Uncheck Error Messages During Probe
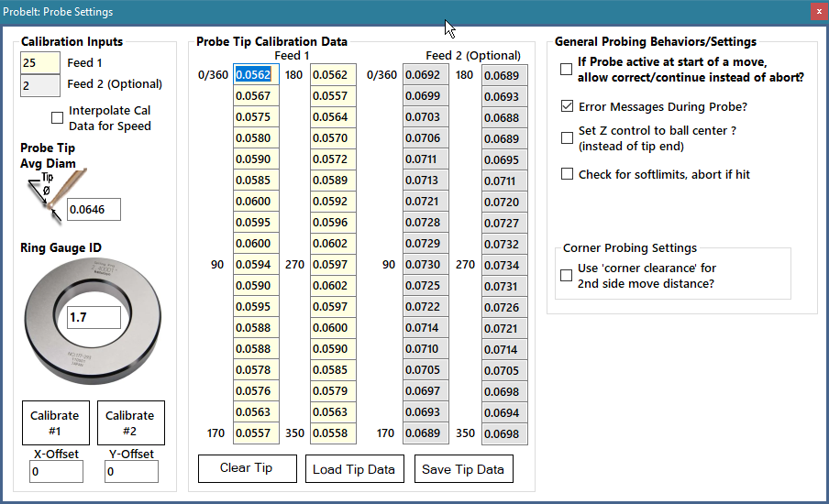The width and height of the screenshot is (829, 504). click(567, 106)
